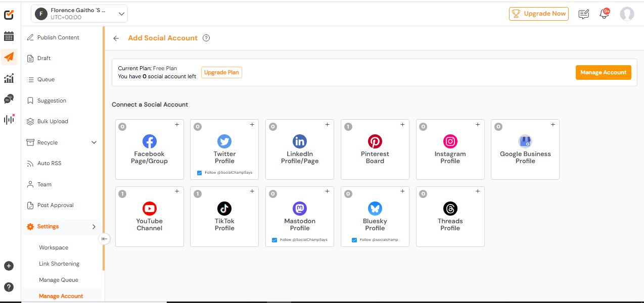The image size is (644, 303).
Task: Expand the Recycle menu chevron
Action: (94, 142)
